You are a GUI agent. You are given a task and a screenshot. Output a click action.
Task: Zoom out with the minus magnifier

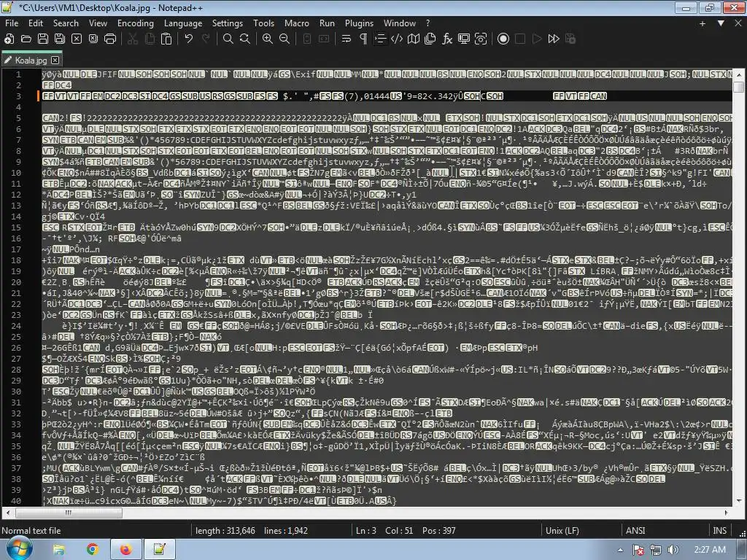(x=285, y=39)
